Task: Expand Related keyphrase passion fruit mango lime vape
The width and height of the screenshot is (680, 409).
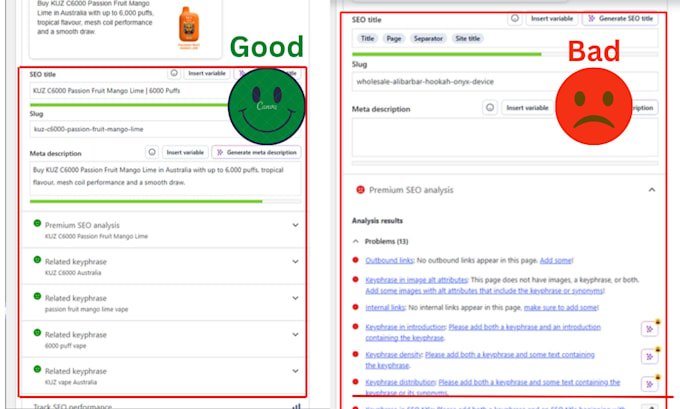Action: click(x=295, y=298)
